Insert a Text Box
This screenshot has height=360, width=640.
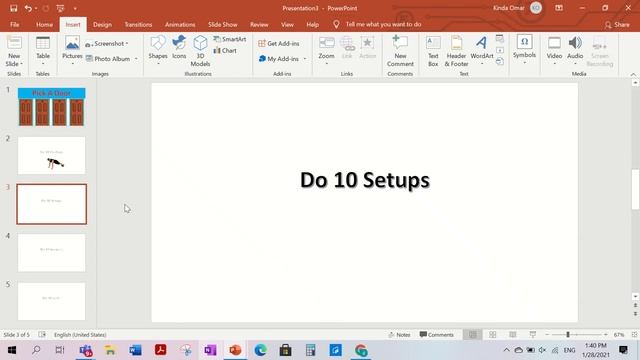click(433, 51)
